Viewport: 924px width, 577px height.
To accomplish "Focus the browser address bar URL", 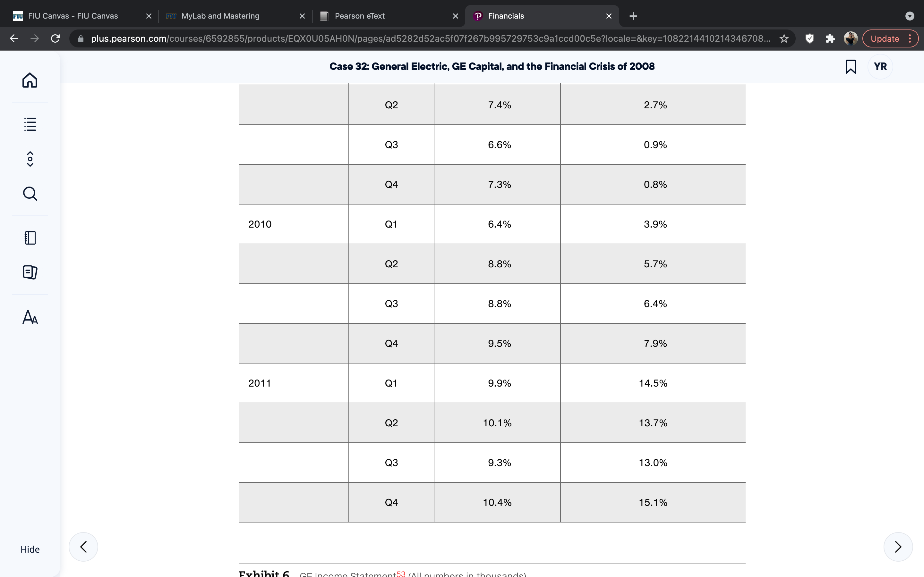I will 430,38.
